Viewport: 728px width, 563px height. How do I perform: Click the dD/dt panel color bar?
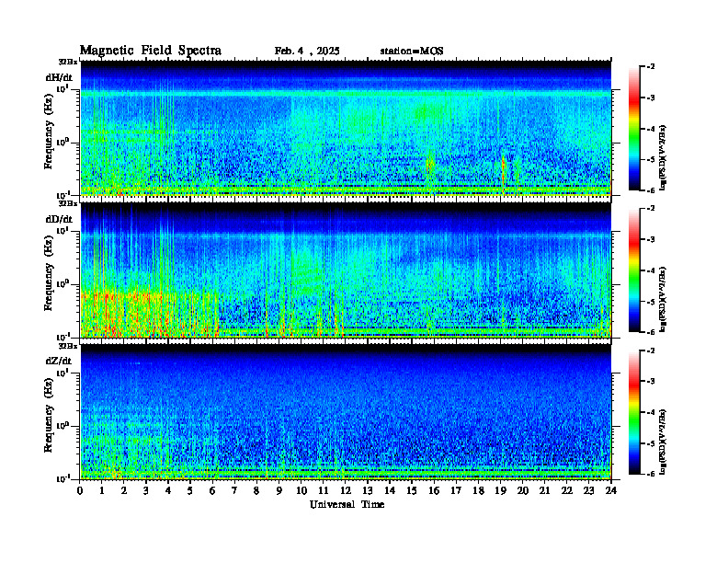[x=634, y=270]
